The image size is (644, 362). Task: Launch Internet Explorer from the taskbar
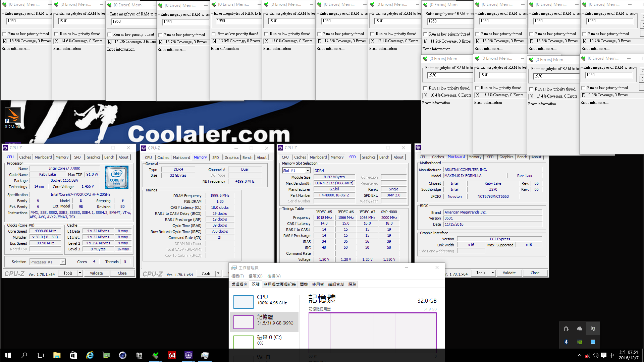[90, 355]
